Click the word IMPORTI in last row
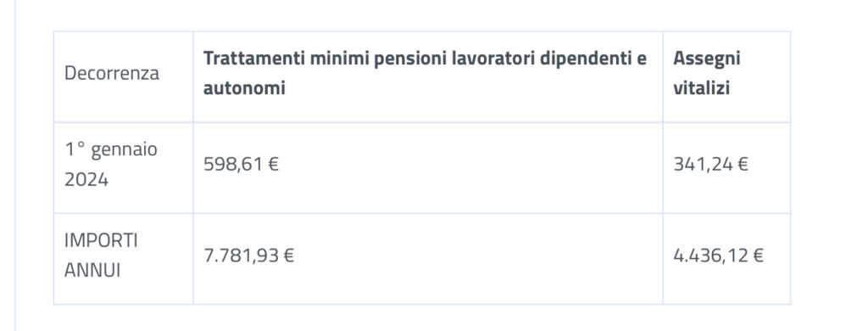This screenshot has width=868, height=331. tap(101, 241)
